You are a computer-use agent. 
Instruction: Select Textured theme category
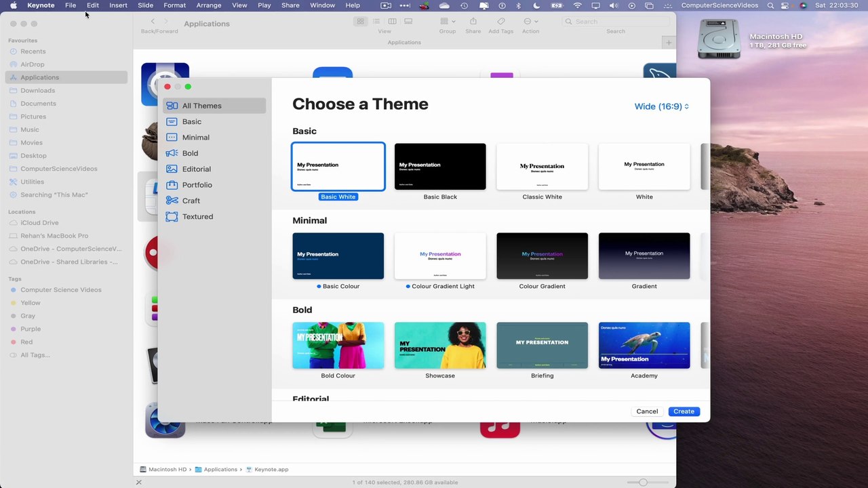[214, 216]
